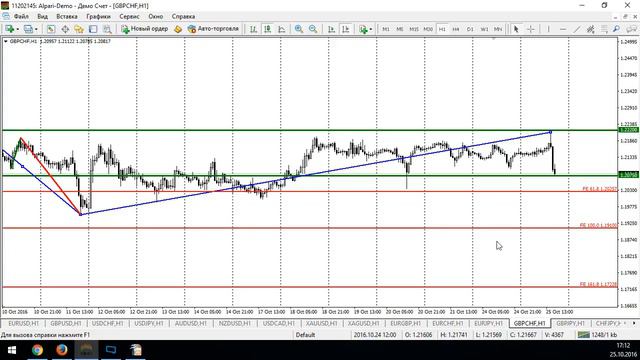Click the 1248/1 kb connection status indicator
Image resolution: width=640 pixels, height=360 pixels.
click(x=597, y=335)
